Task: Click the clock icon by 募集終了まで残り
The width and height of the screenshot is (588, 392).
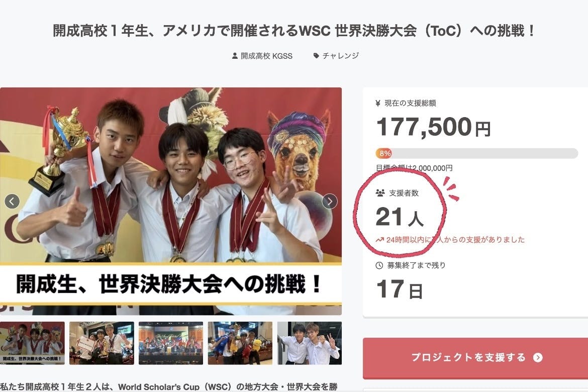Action: coord(379,265)
